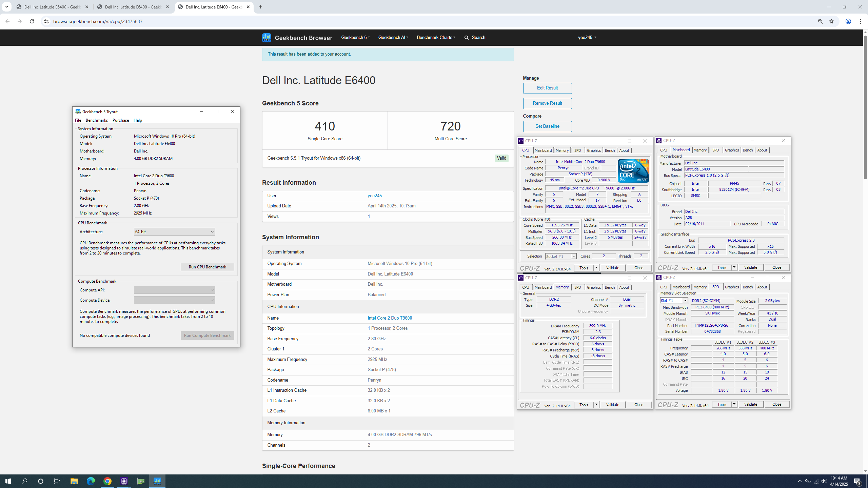Switch to Bench tab in top-left CPU-Z window

(610, 150)
